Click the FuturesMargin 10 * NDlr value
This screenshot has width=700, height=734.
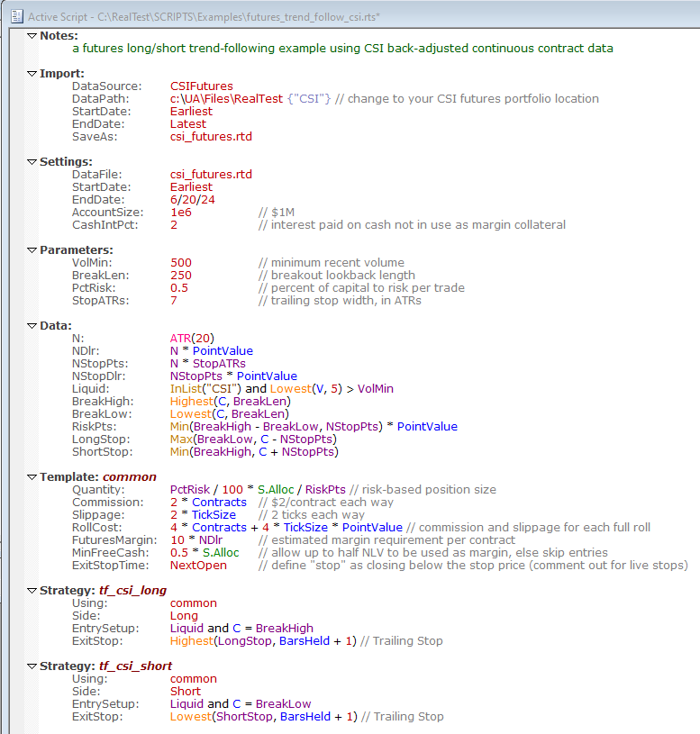tap(196, 540)
